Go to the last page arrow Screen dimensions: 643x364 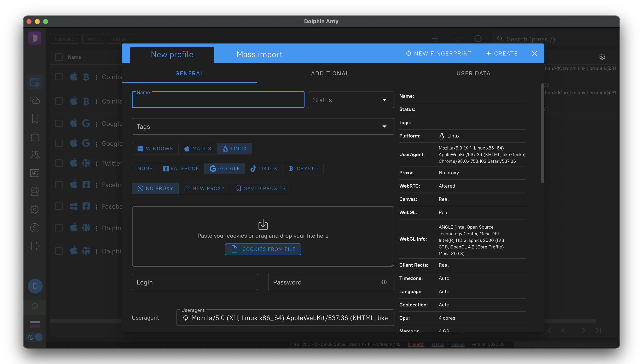click(x=598, y=330)
